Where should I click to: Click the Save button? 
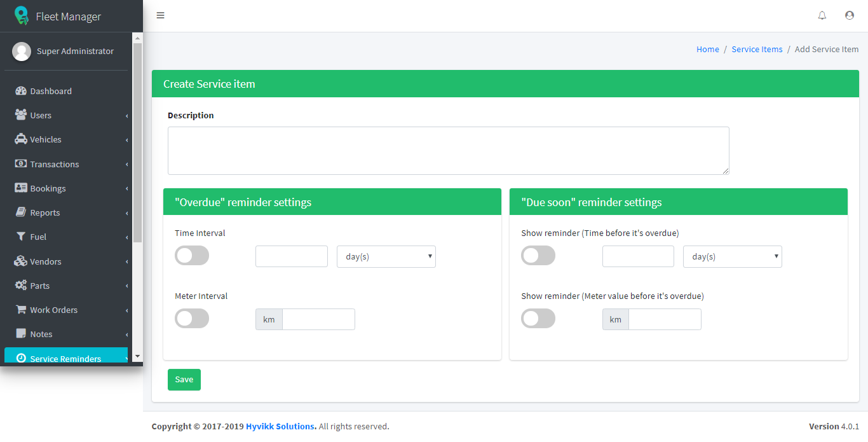tap(184, 380)
